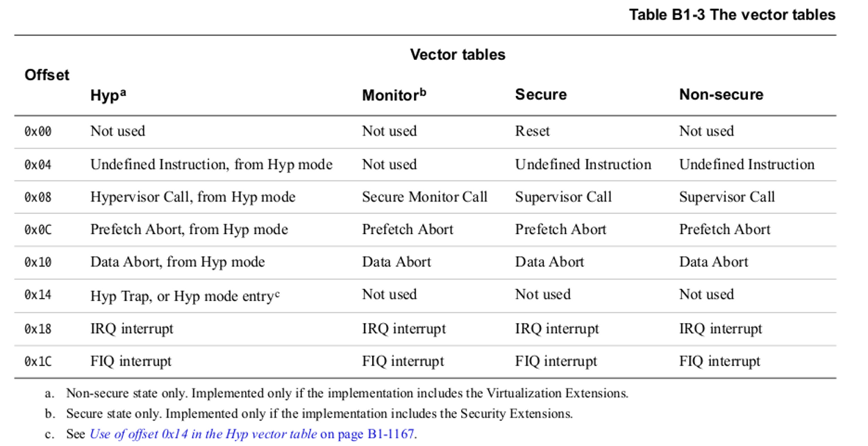The image size is (868, 446).
Task: Select 'Data Abort, from Hyp mode' cell
Action: [177, 263]
